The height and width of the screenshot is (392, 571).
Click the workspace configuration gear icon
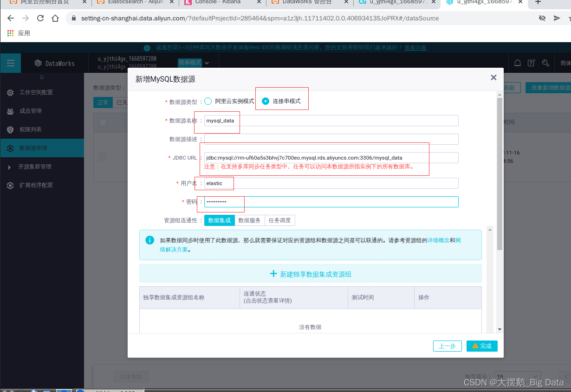pyautogui.click(x=10, y=93)
